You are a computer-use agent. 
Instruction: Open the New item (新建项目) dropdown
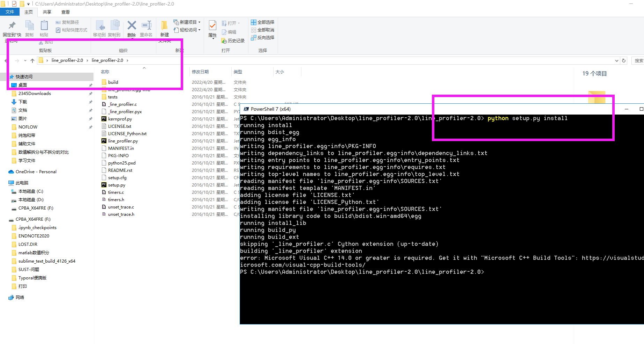click(187, 22)
